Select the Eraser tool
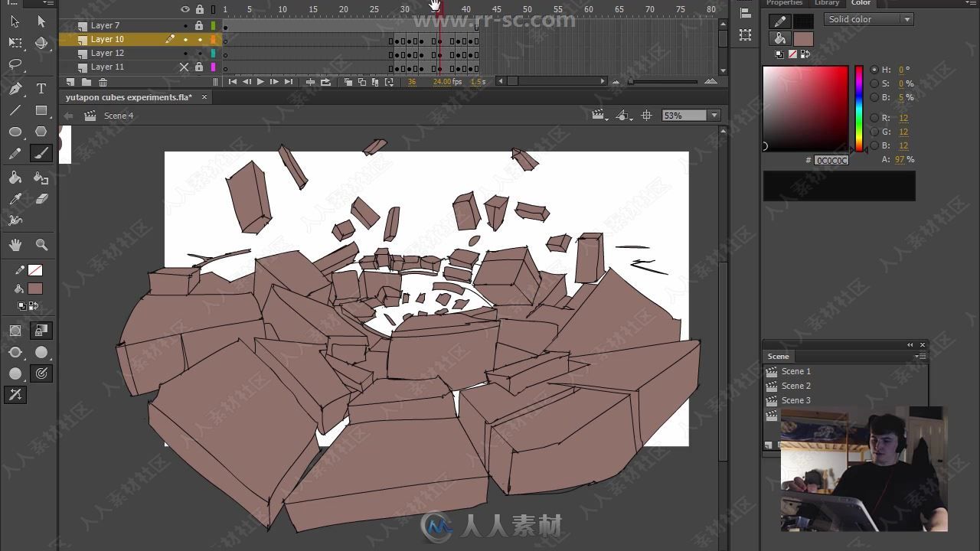 tap(41, 199)
